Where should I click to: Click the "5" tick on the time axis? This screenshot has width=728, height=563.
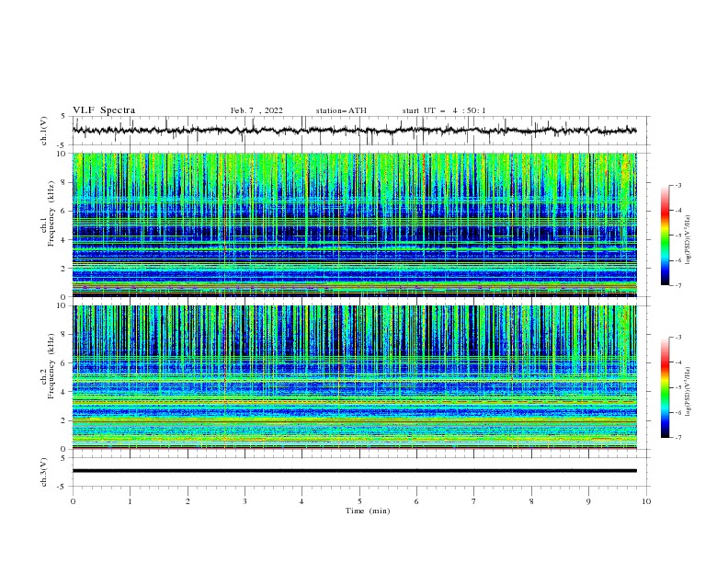359,501
